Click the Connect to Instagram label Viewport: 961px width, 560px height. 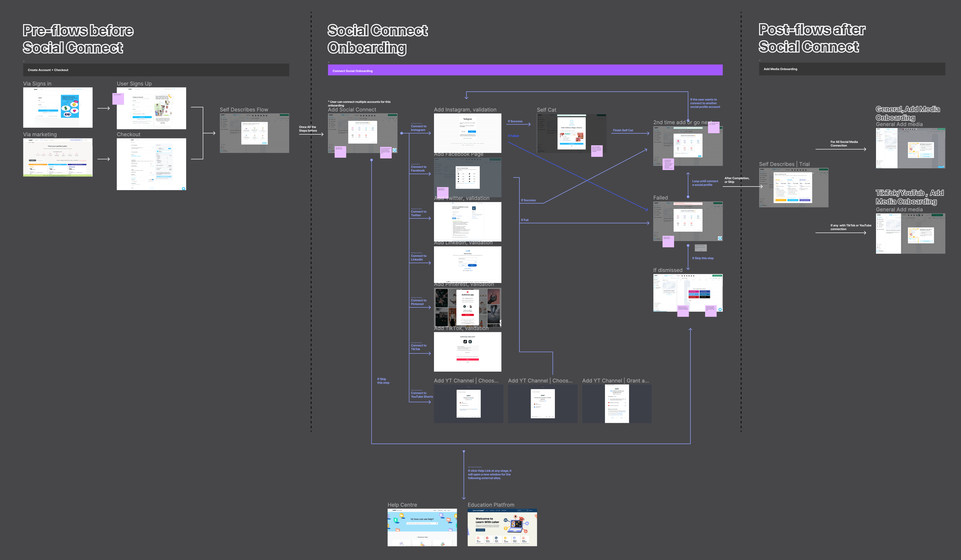[x=418, y=128]
